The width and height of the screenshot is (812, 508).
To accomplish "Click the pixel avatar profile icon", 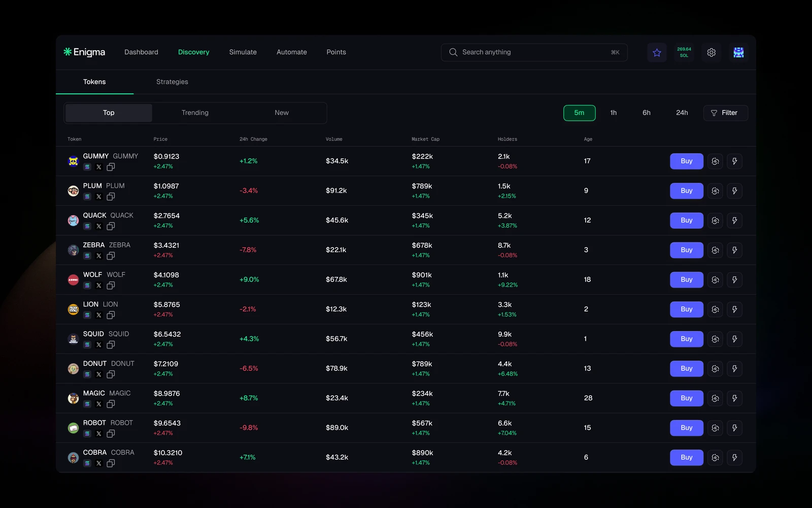I will 738,52.
